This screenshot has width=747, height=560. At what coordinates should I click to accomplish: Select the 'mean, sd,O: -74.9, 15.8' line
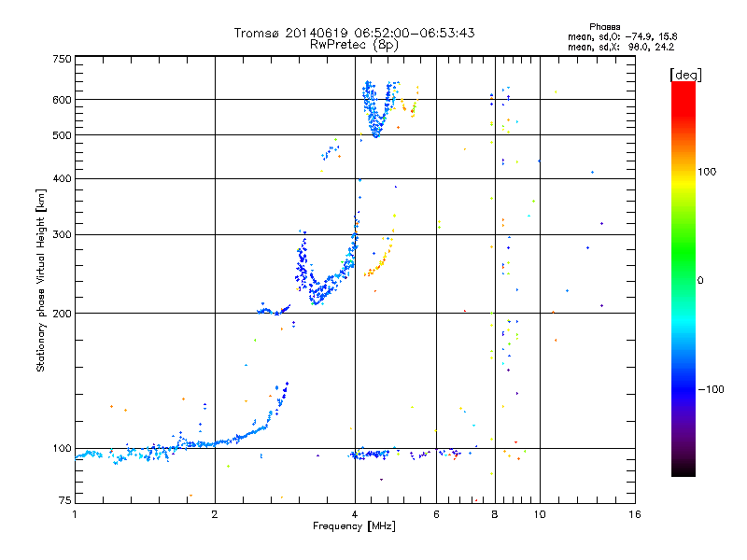click(622, 36)
